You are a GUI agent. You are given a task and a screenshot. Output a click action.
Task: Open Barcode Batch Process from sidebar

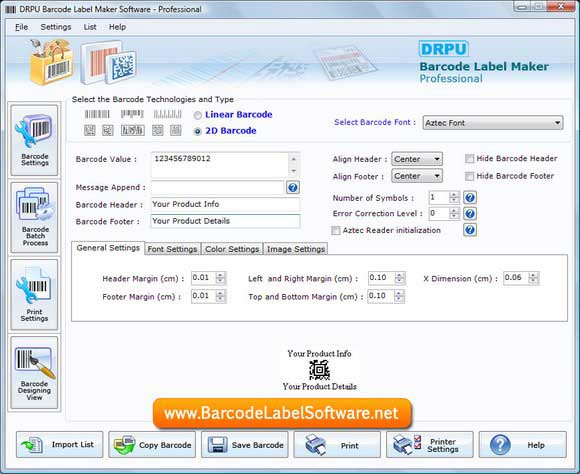(34, 217)
